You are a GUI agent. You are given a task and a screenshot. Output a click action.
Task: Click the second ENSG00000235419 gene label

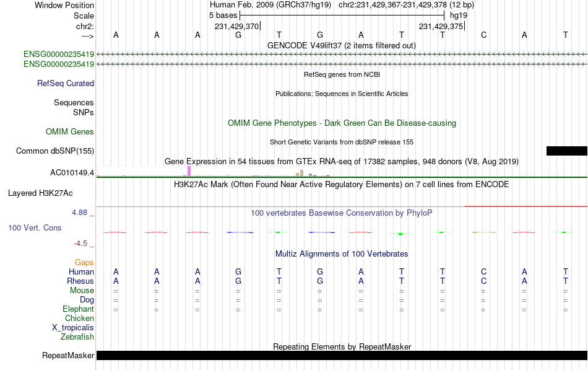(59, 64)
